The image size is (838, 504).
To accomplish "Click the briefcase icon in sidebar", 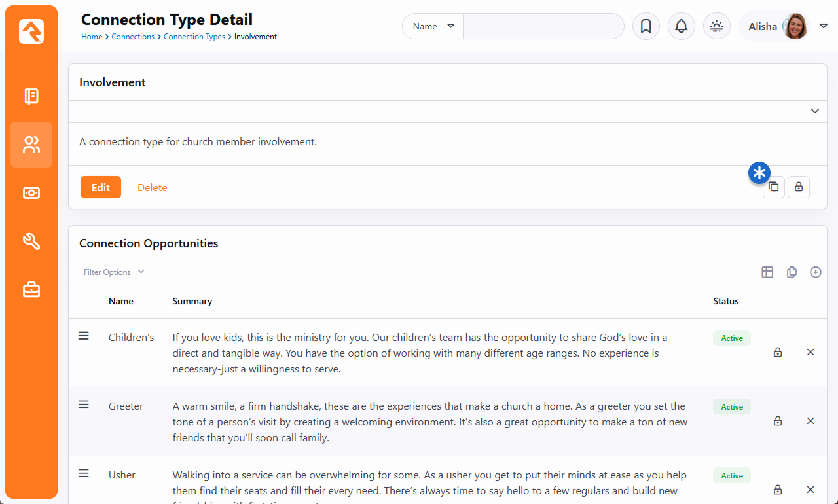I will click(x=31, y=290).
